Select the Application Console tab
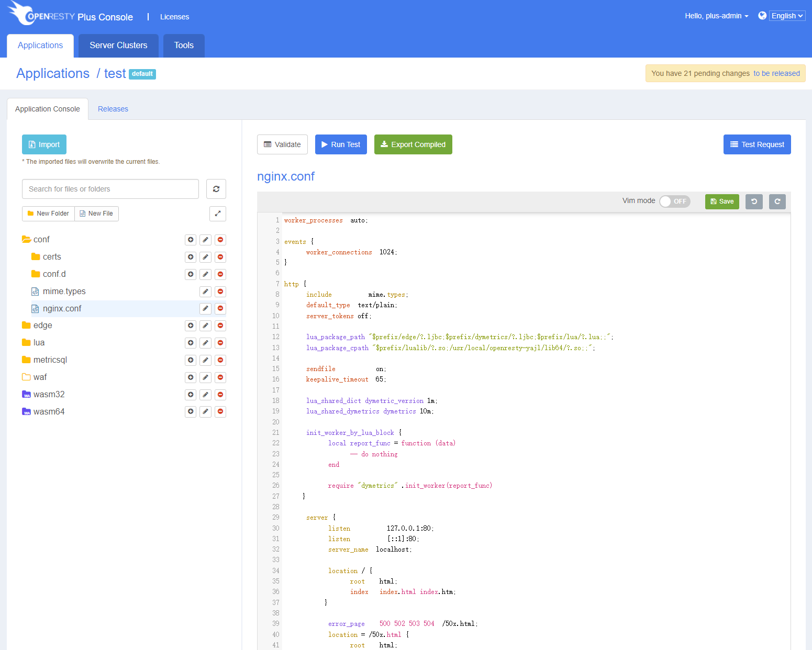Viewport: 812px width, 650px height. 48,109
